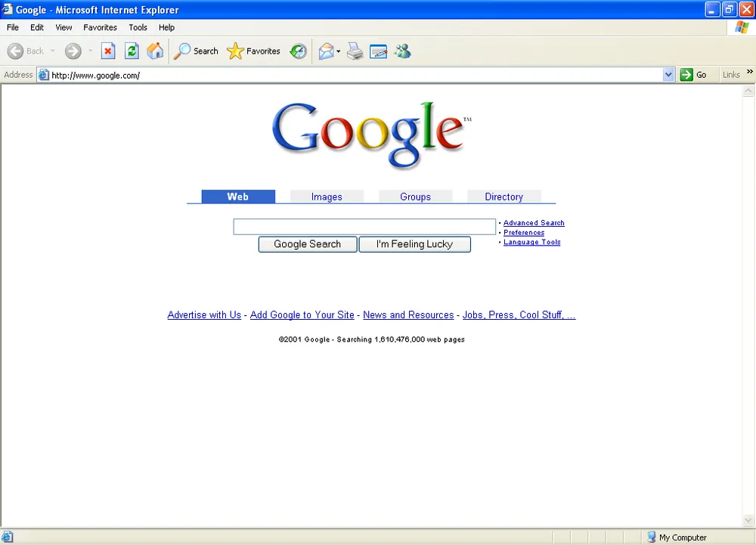
Task: Click inside the Google search text box
Action: click(x=364, y=227)
